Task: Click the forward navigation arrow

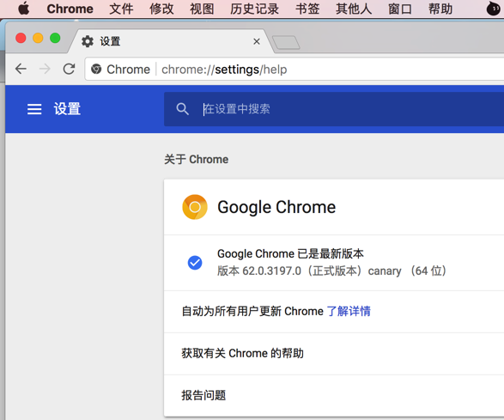Action: pos(45,69)
